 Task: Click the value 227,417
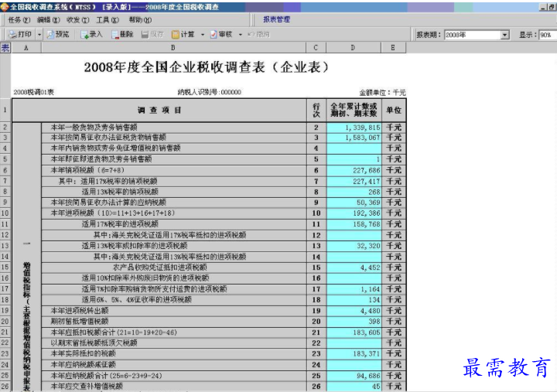[367, 182]
